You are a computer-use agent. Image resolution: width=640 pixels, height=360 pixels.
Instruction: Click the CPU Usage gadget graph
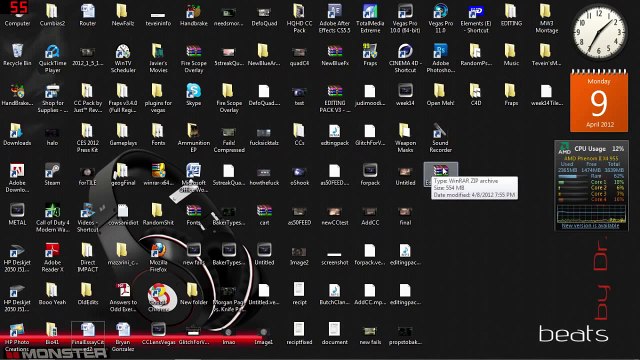591,213
